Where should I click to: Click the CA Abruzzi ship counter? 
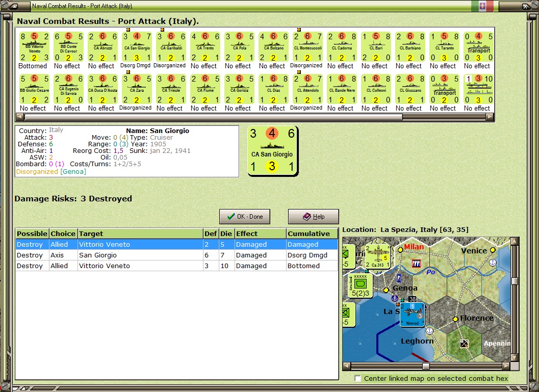[x=102, y=47]
